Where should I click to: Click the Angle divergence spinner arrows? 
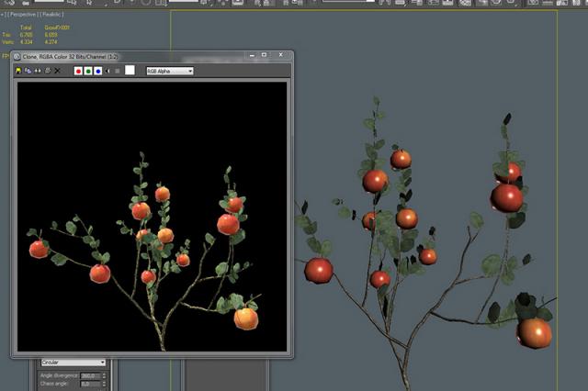pyautogui.click(x=105, y=375)
